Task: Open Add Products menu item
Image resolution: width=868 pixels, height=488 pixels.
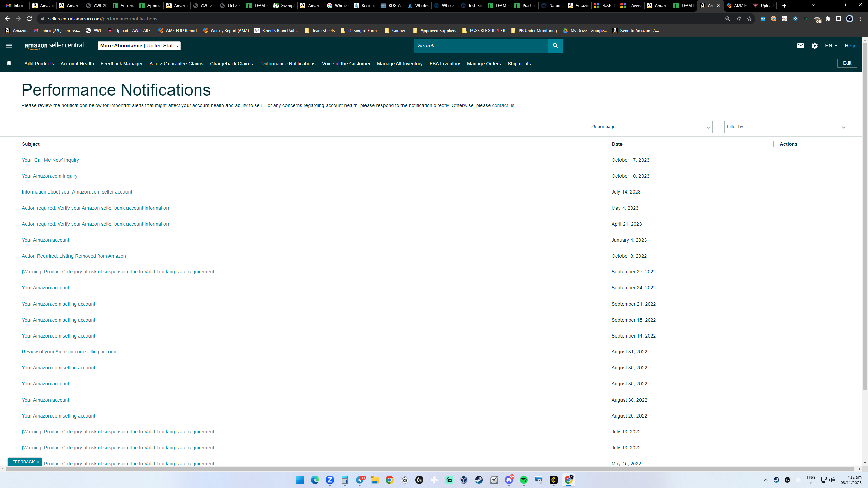Action: (x=39, y=64)
